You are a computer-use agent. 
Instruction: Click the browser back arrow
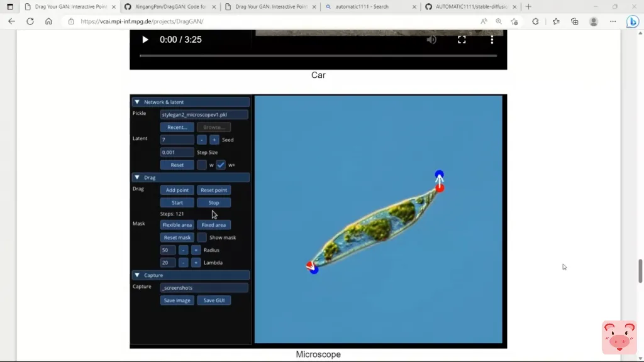click(x=11, y=21)
